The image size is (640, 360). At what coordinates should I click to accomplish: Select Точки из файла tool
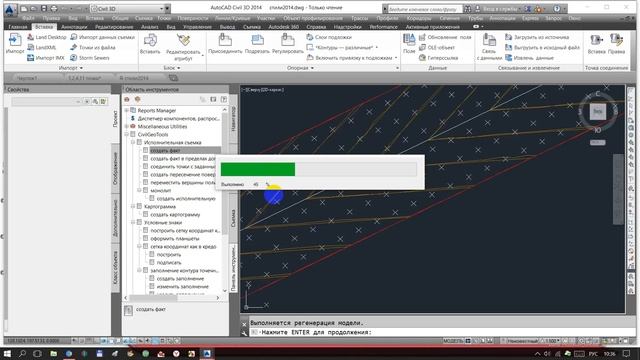[x=93, y=48]
